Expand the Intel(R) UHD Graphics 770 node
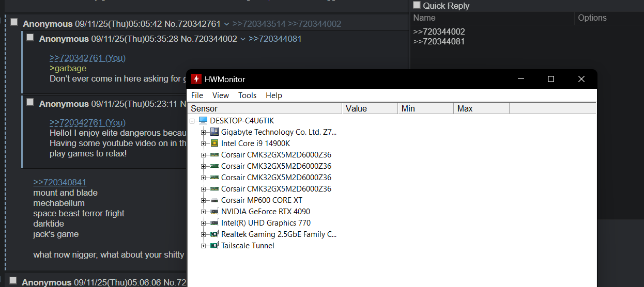 (x=204, y=223)
